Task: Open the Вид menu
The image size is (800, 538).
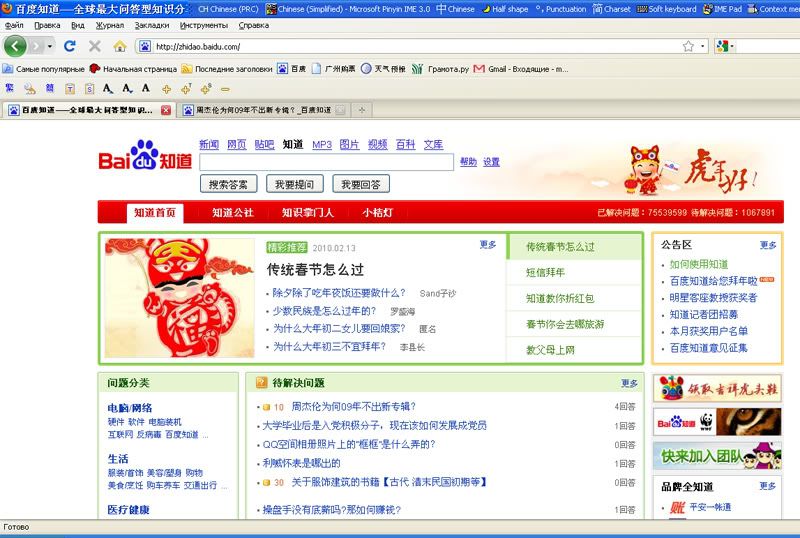Action: coord(78,25)
